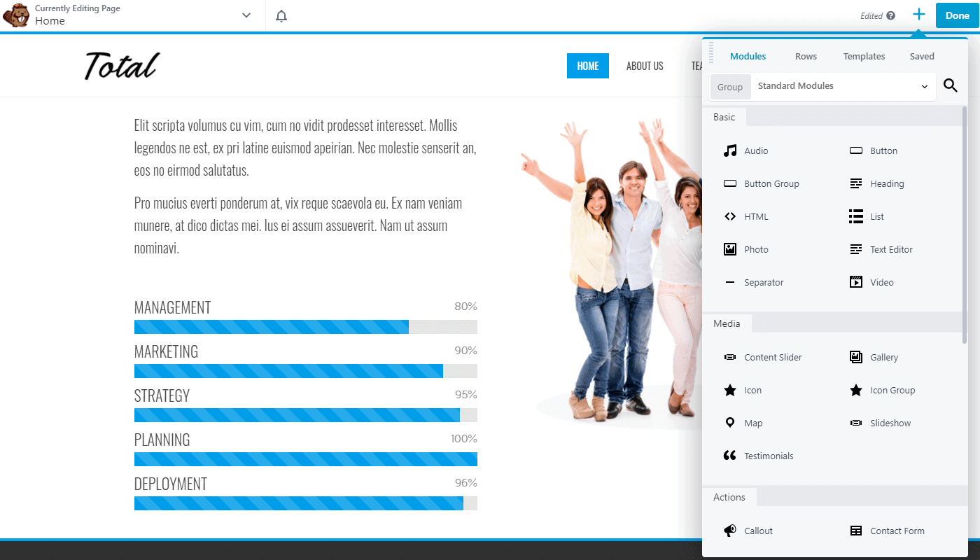Click the Total site logo
The image size is (980, 560).
pyautogui.click(x=122, y=66)
